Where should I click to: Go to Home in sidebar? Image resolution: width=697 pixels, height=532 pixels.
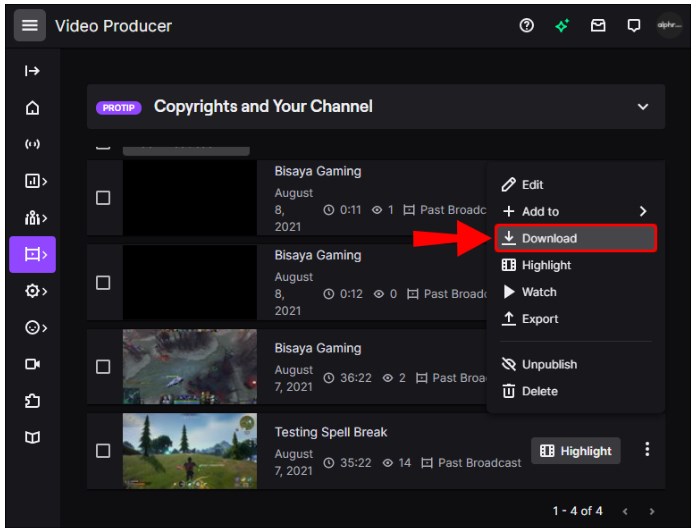pos(32,108)
